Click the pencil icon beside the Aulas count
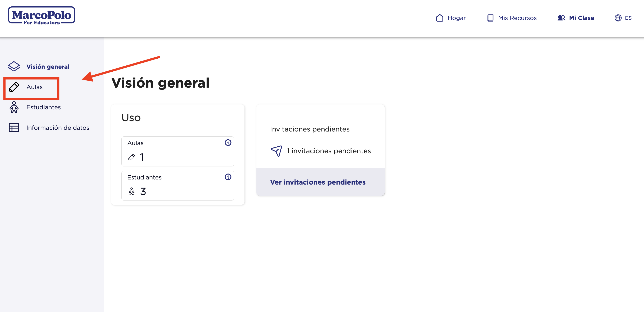 click(131, 157)
